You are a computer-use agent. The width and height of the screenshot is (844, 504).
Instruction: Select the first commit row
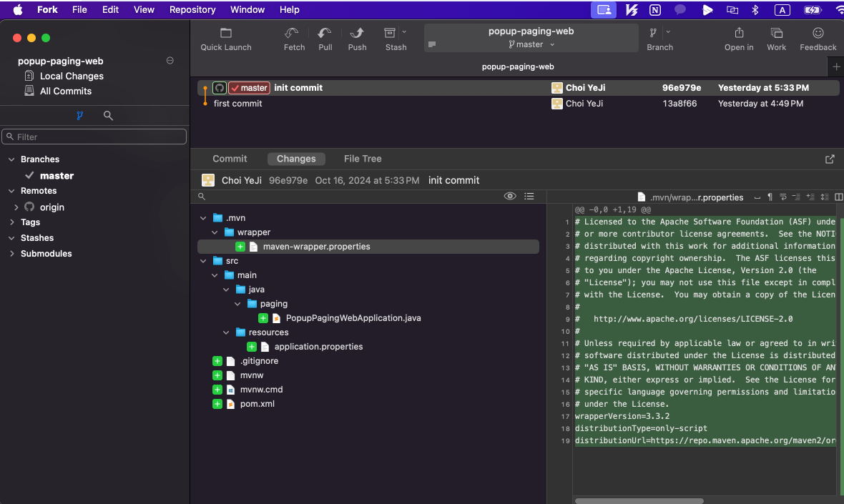pyautogui.click(x=517, y=103)
